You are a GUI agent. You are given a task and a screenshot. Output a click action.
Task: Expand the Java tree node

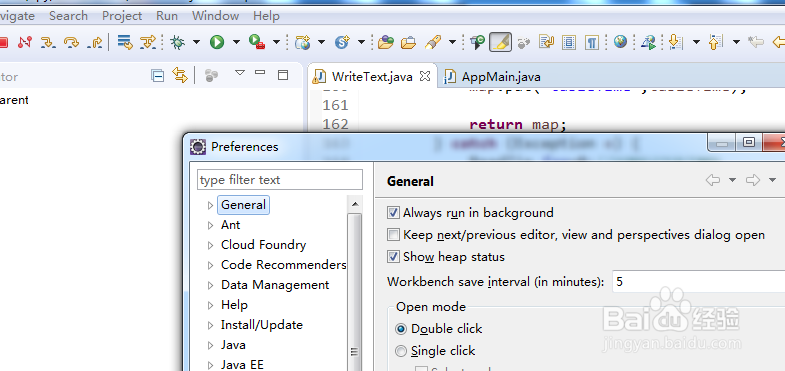[210, 345]
